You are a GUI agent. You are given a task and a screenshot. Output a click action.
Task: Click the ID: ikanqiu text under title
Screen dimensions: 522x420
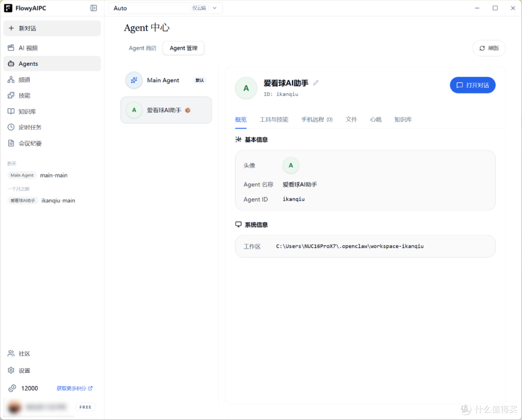pyautogui.click(x=281, y=94)
